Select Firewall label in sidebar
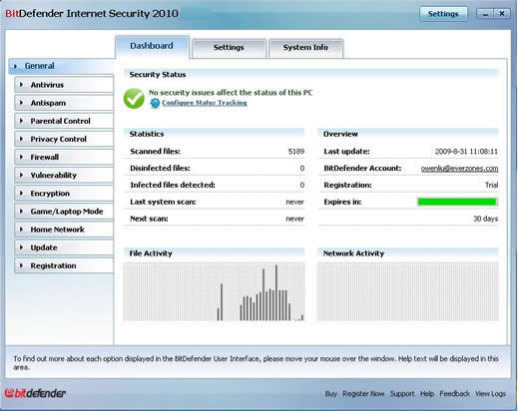518x411 pixels. [x=45, y=157]
